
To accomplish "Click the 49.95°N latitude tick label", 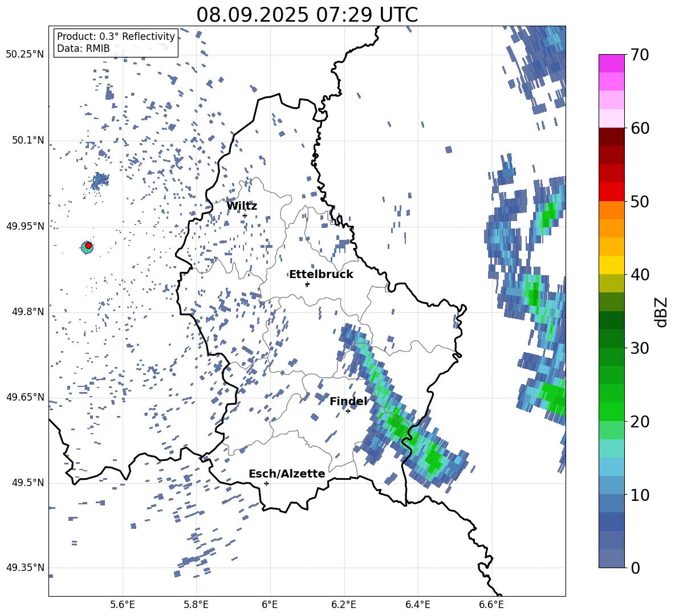I will coord(25,226).
